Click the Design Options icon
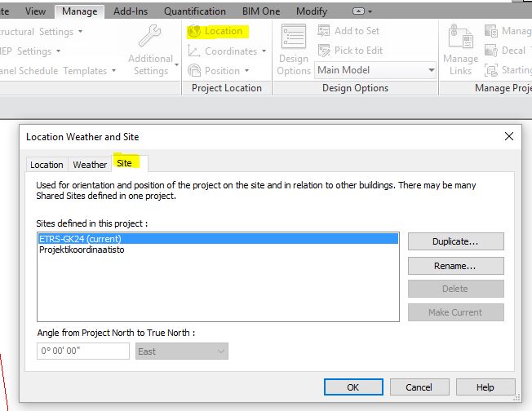 [x=294, y=36]
